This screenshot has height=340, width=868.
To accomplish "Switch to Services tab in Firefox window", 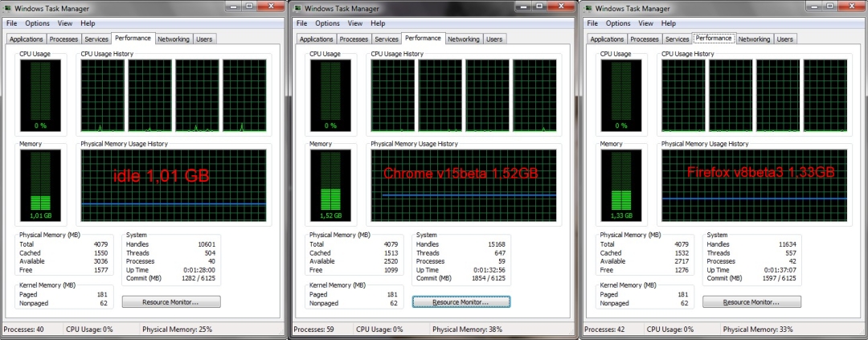I will pyautogui.click(x=677, y=39).
